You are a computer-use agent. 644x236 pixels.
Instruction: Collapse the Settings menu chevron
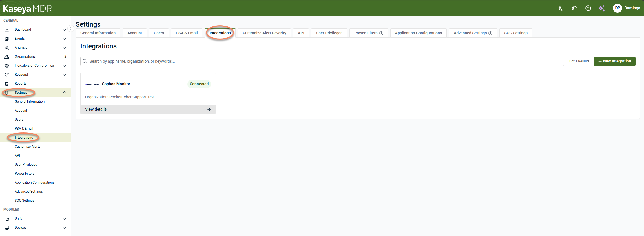[64, 93]
